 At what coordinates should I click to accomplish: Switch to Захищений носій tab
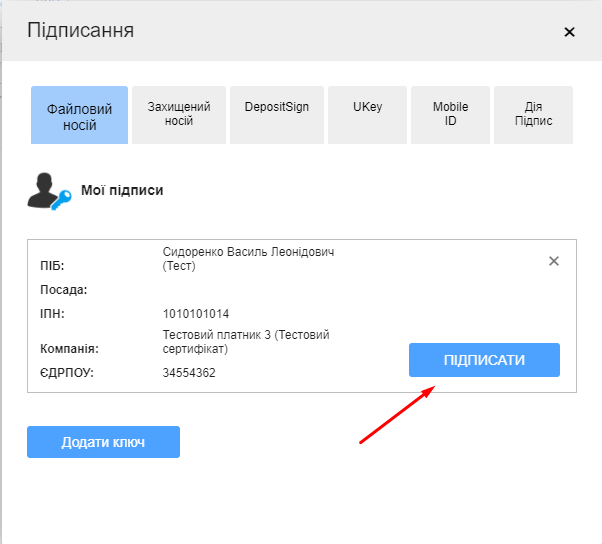point(179,115)
